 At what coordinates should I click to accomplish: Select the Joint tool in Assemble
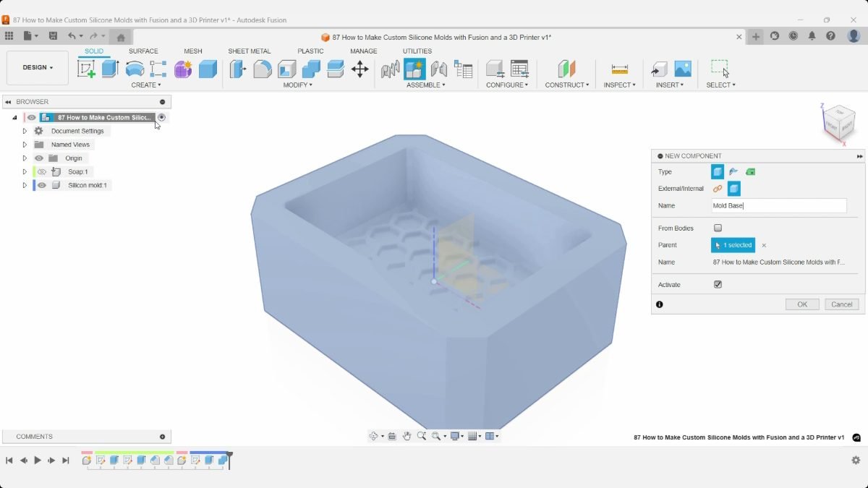click(x=439, y=69)
